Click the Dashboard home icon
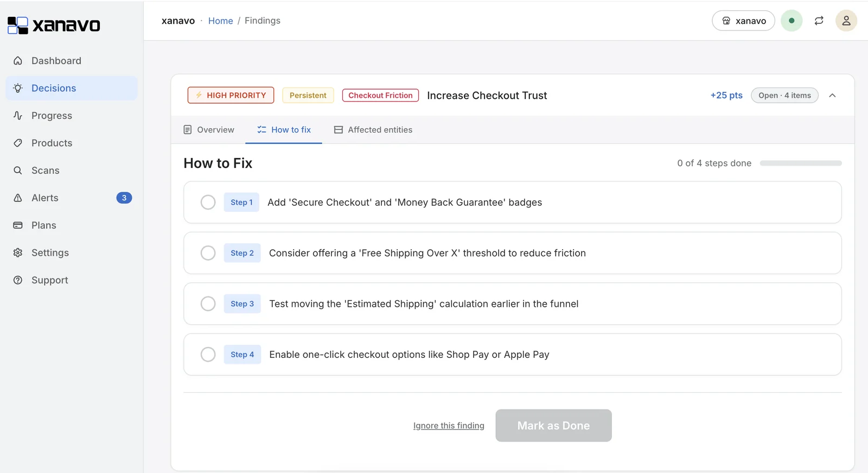This screenshot has width=868, height=473. coord(18,61)
